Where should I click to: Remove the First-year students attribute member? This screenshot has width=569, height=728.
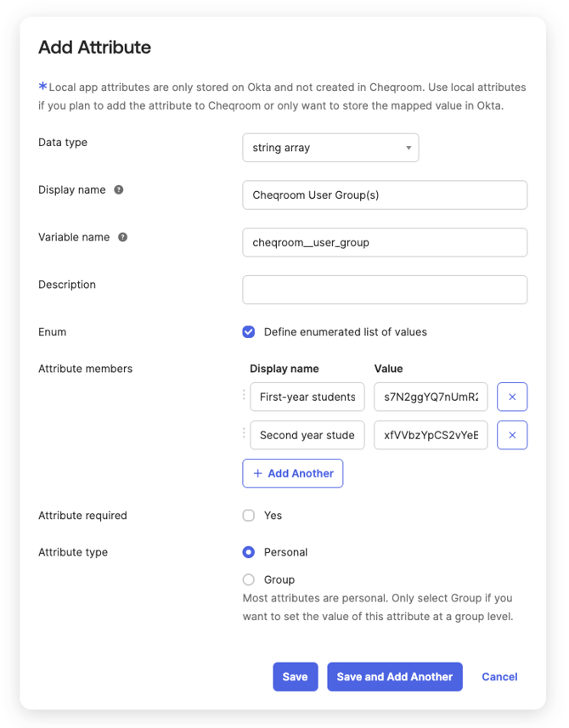(x=511, y=397)
